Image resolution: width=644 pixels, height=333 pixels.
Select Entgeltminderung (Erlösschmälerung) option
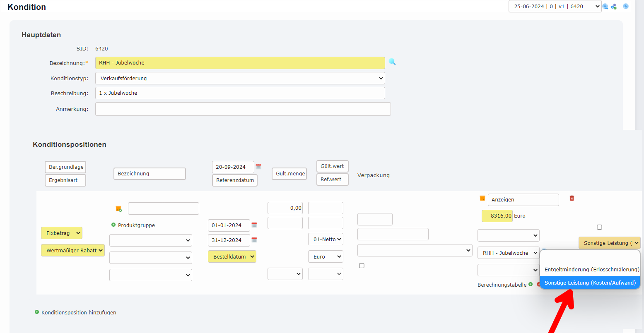click(x=591, y=269)
